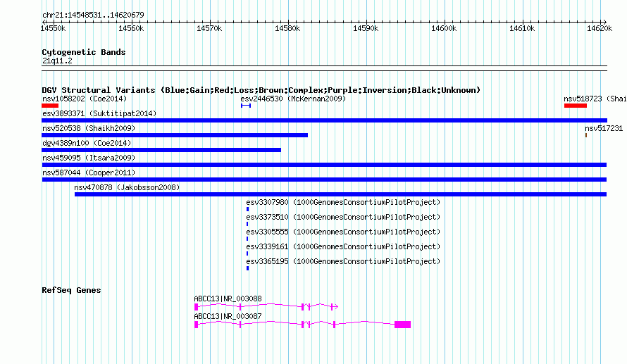Select the red nsv1058202 (Coe2014) loss bar

50,106
